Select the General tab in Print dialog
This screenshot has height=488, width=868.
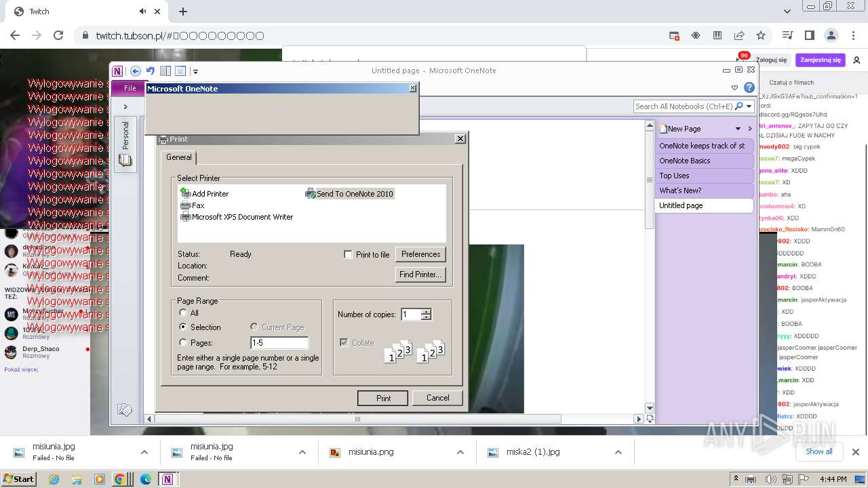click(179, 157)
